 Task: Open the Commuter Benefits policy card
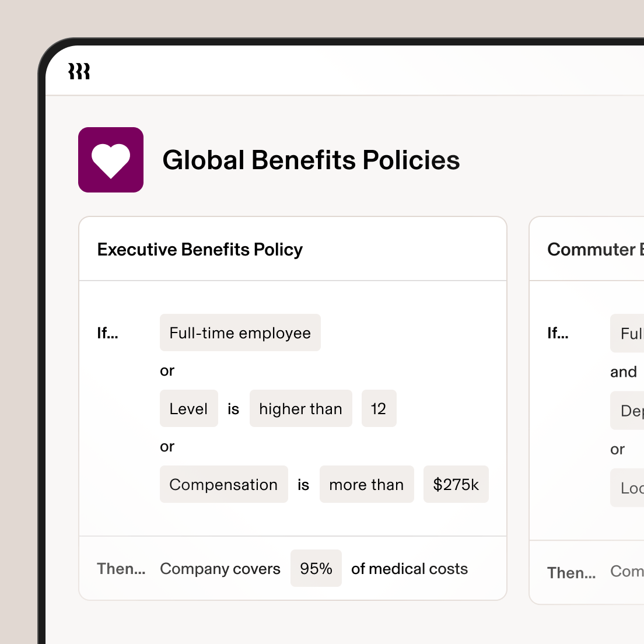(595, 249)
